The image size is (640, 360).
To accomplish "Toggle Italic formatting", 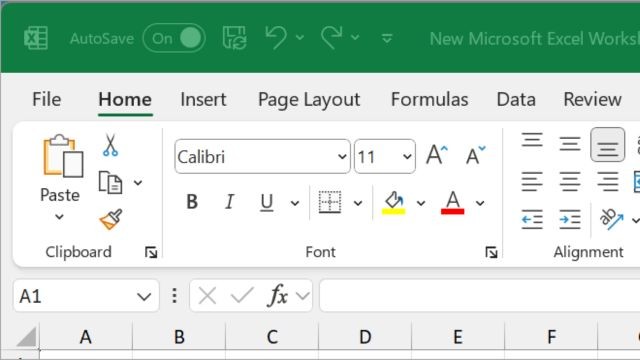I will (x=229, y=202).
